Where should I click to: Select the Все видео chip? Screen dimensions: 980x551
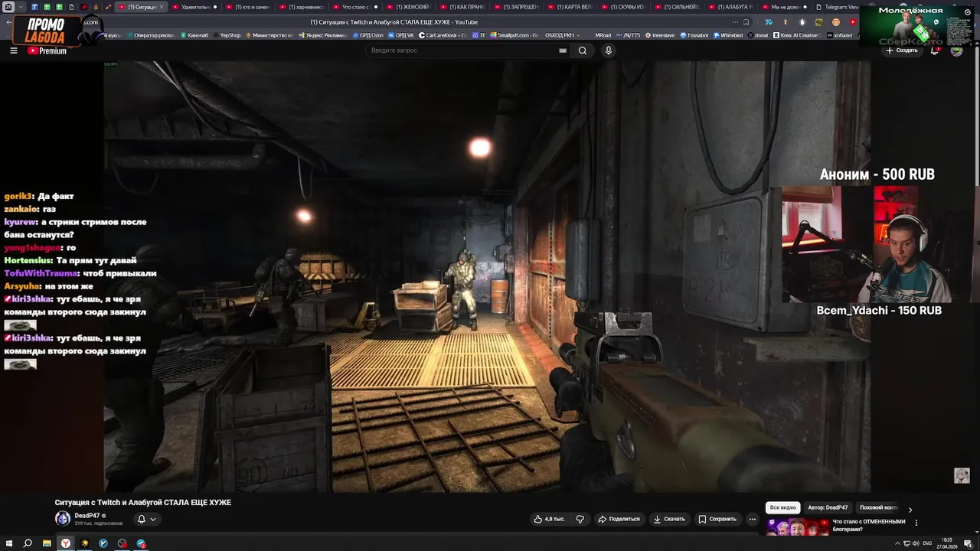pos(783,507)
